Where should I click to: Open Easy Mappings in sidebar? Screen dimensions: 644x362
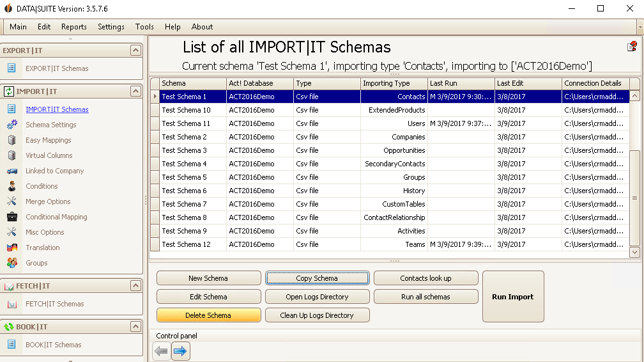49,140
